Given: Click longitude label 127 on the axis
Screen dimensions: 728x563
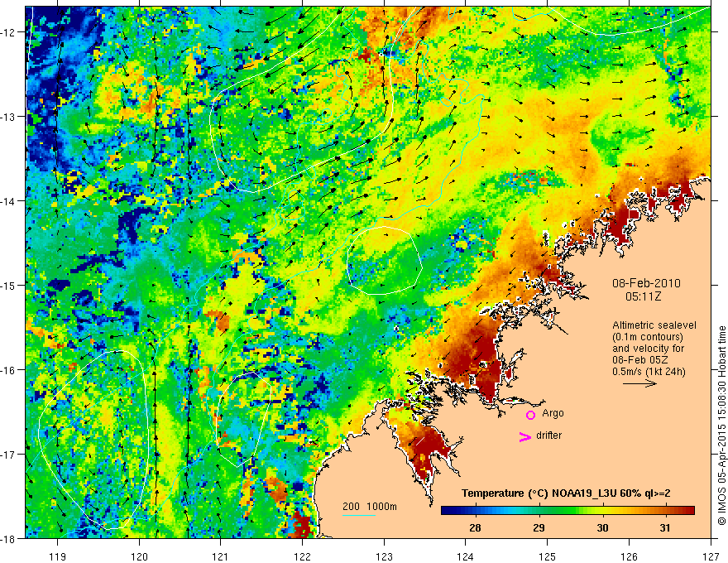Looking at the screenshot, I should click(x=711, y=556).
